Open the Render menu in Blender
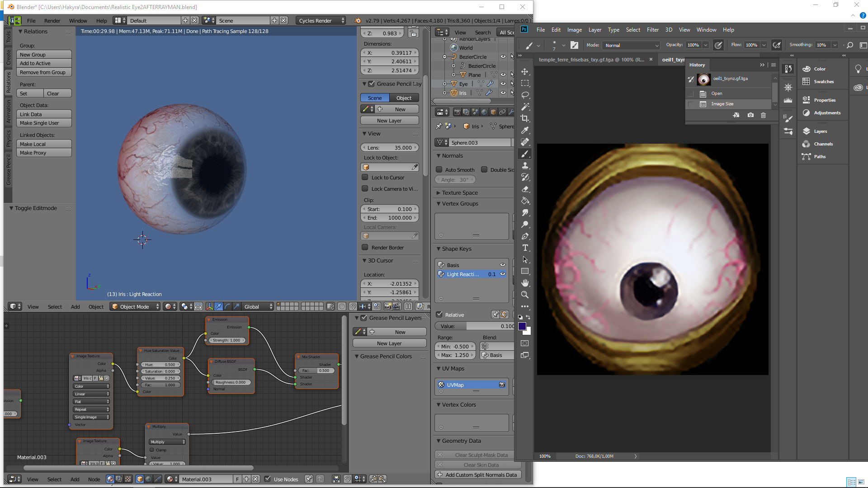Viewport: 868px width, 488px height. (52, 20)
